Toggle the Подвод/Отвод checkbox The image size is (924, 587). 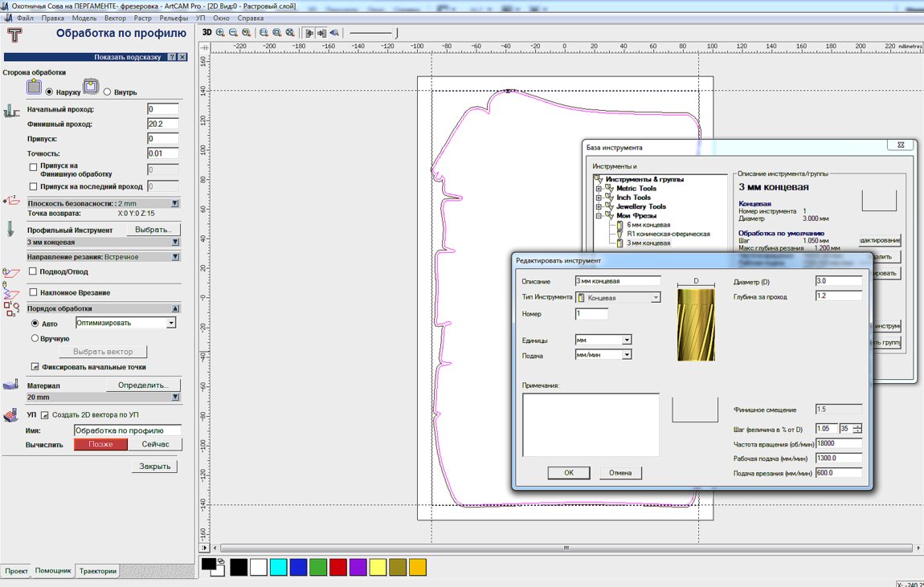click(33, 271)
